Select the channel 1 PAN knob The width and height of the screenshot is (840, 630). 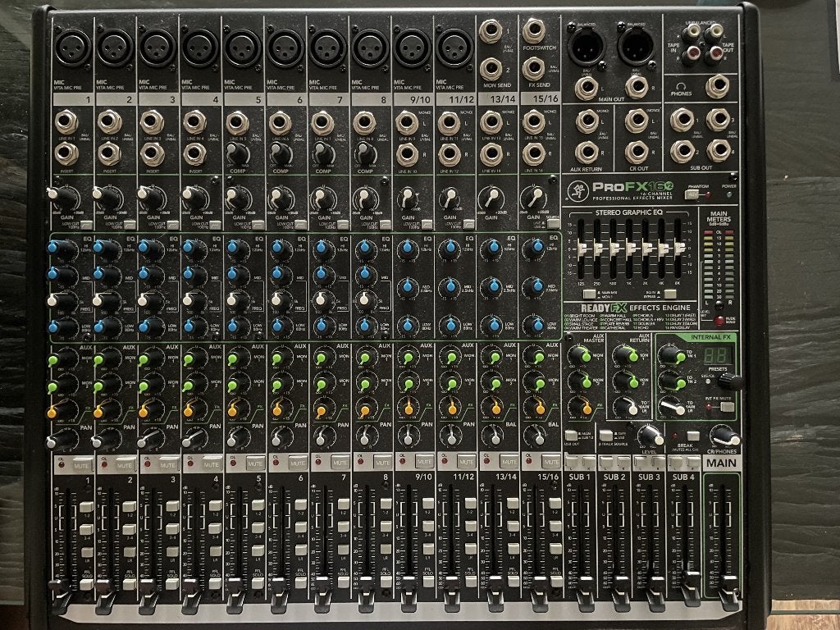pos(62,440)
